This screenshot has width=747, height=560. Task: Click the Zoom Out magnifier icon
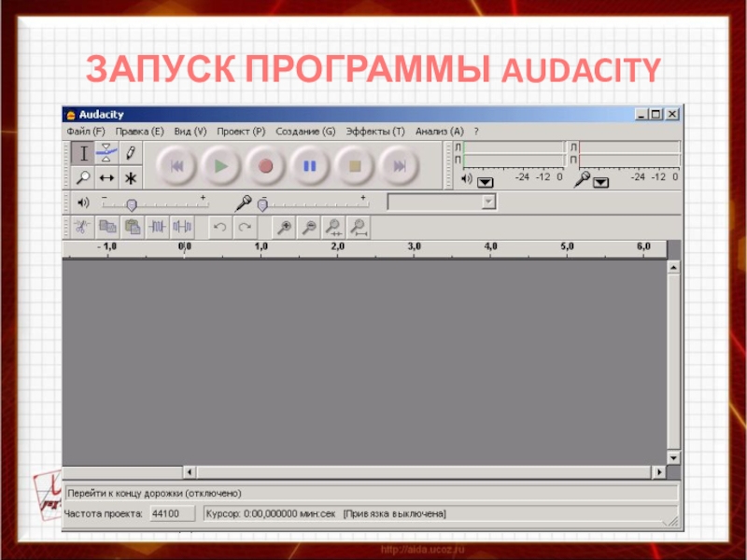pos(309,227)
